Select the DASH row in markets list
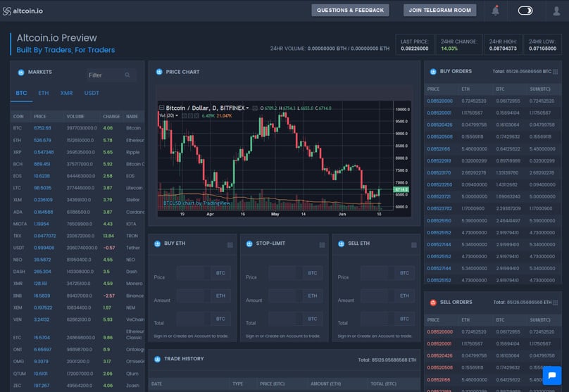Screen dimensions: 569x392 77,272
